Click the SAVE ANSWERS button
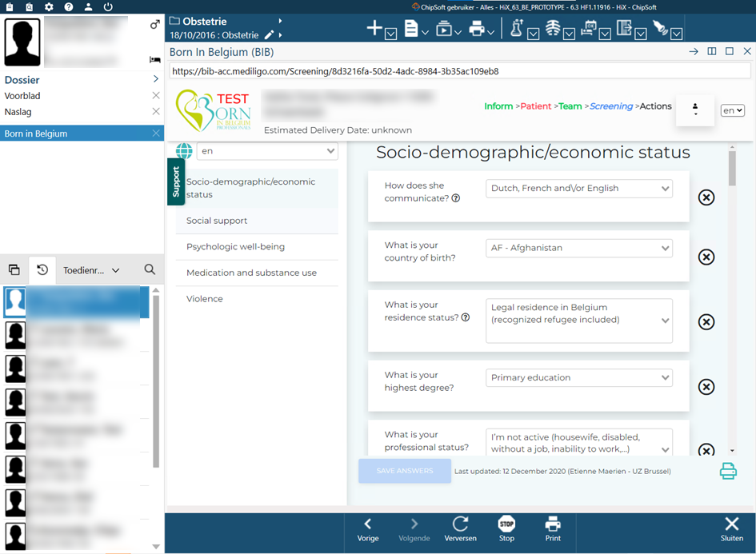The image size is (756, 554). pyautogui.click(x=405, y=471)
